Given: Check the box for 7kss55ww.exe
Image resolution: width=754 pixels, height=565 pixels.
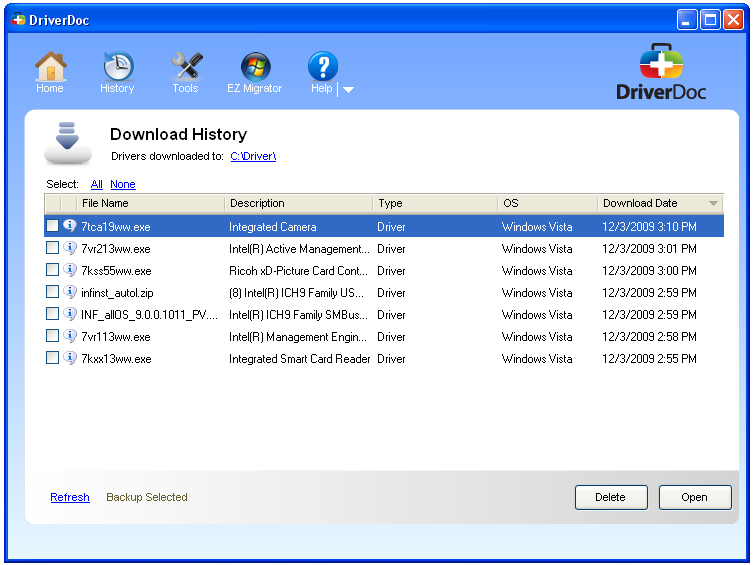Looking at the screenshot, I should (52, 270).
